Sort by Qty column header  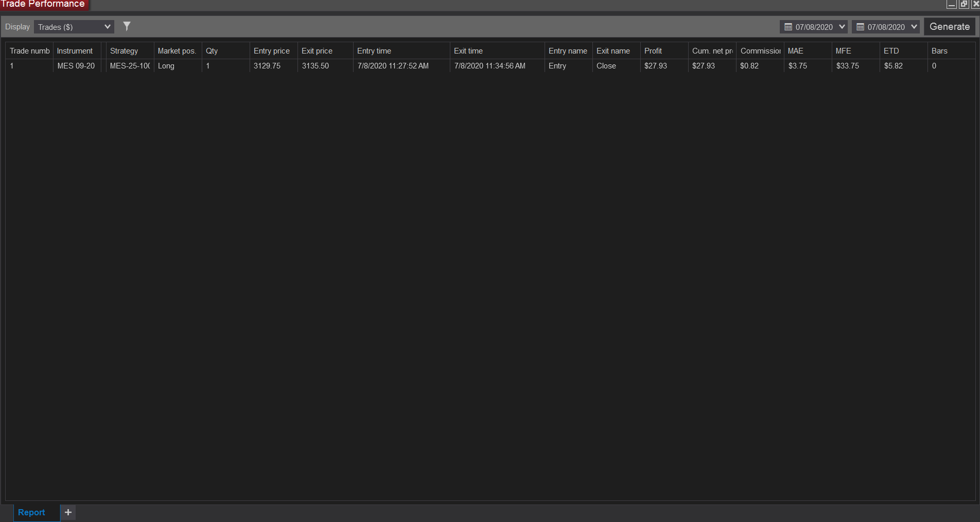pyautogui.click(x=225, y=51)
